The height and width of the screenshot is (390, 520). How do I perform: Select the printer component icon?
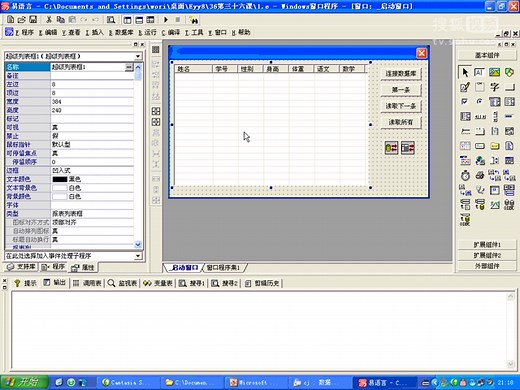(x=480, y=175)
